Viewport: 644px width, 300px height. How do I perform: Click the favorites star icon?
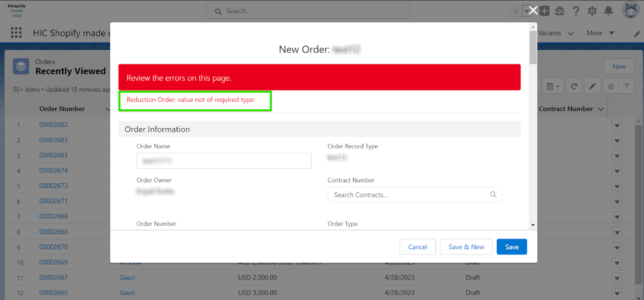click(515, 11)
